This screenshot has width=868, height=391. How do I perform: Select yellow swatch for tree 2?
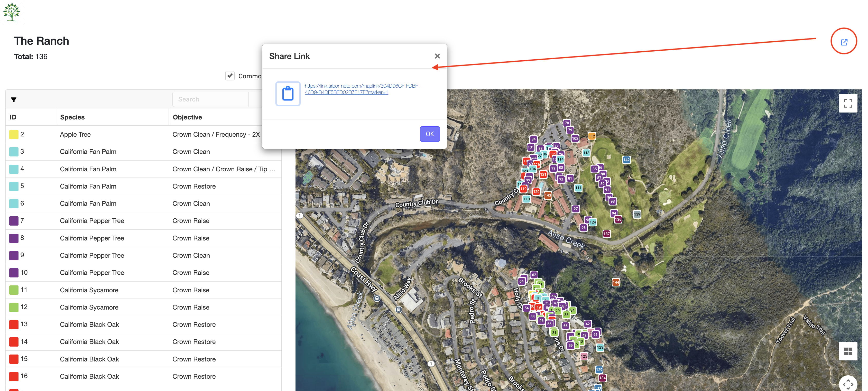pos(14,134)
